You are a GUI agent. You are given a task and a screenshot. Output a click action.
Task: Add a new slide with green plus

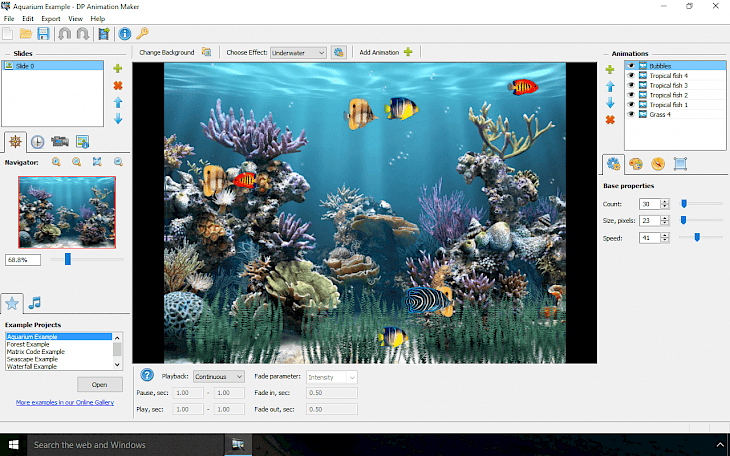[x=118, y=68]
